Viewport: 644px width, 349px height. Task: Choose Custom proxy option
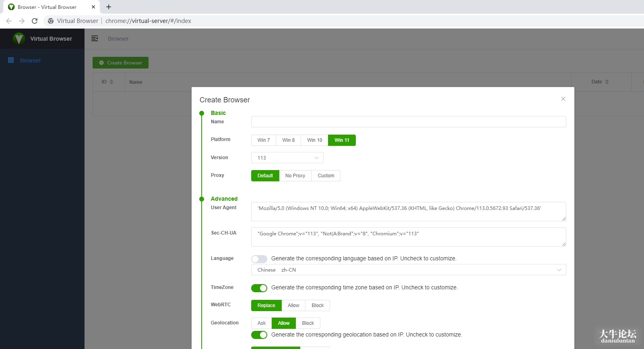point(326,176)
